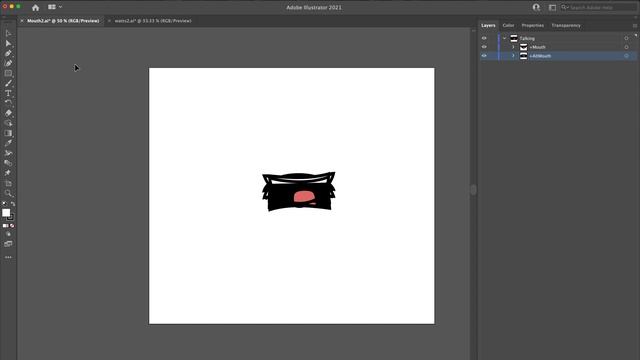Click the black Stroke color swatch
Screen dimensions: 640x360
click(11, 218)
